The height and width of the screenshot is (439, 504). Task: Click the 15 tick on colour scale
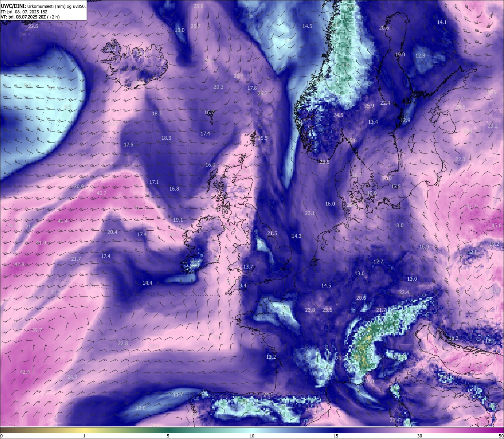(336, 436)
